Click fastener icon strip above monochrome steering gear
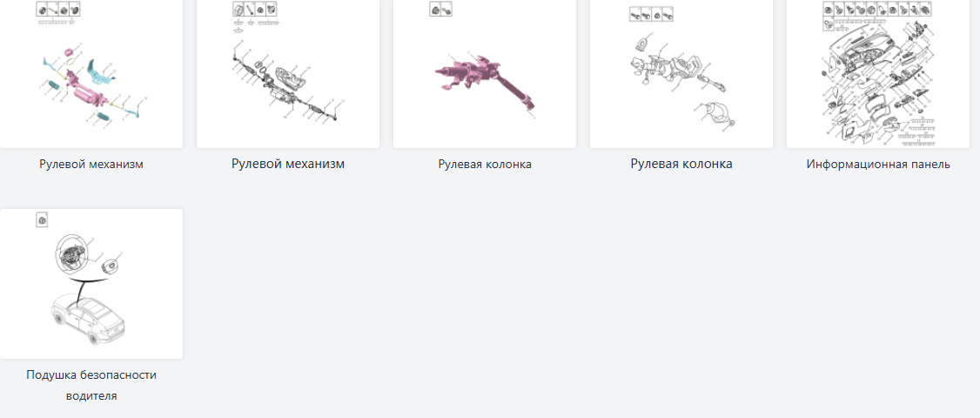980x418 pixels. (x=255, y=9)
